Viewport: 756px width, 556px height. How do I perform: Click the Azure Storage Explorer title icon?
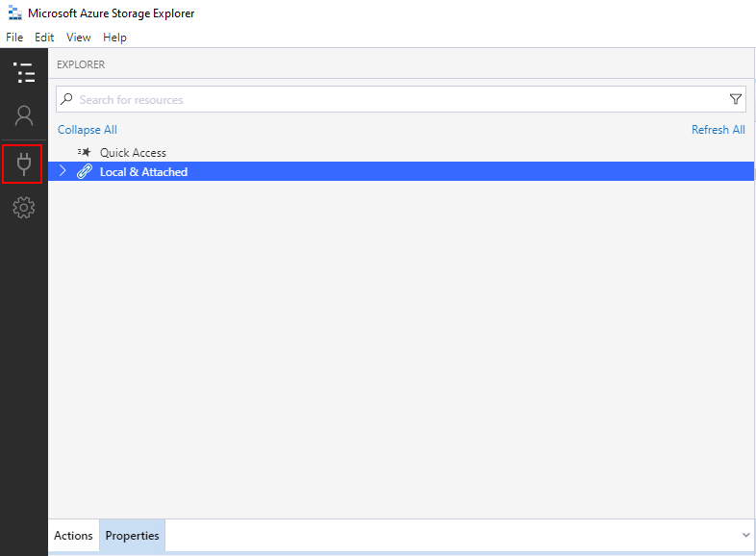[15, 13]
